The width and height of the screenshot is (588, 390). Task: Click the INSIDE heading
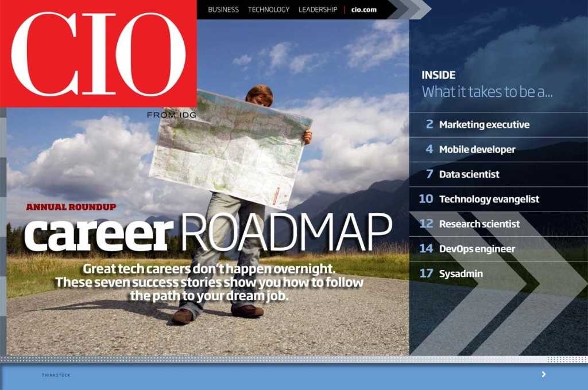coord(438,75)
